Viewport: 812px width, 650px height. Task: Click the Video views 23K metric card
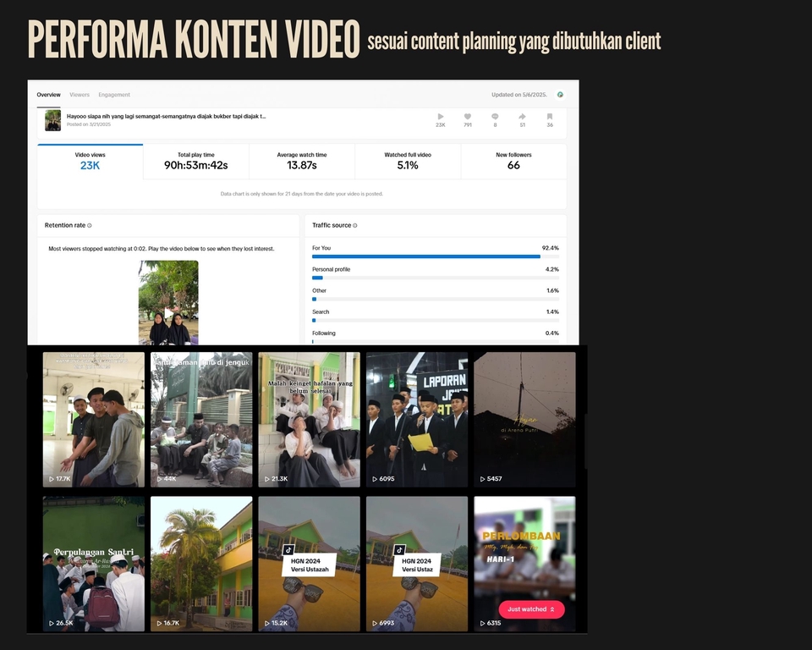coord(90,162)
